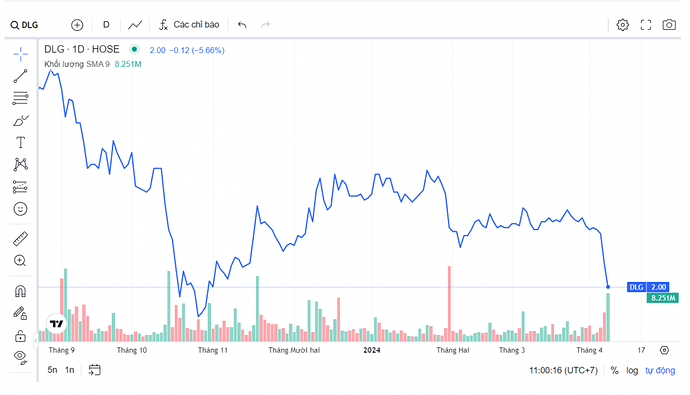The image size is (690, 395).
Task: Redo the last chart action
Action: pyautogui.click(x=265, y=25)
